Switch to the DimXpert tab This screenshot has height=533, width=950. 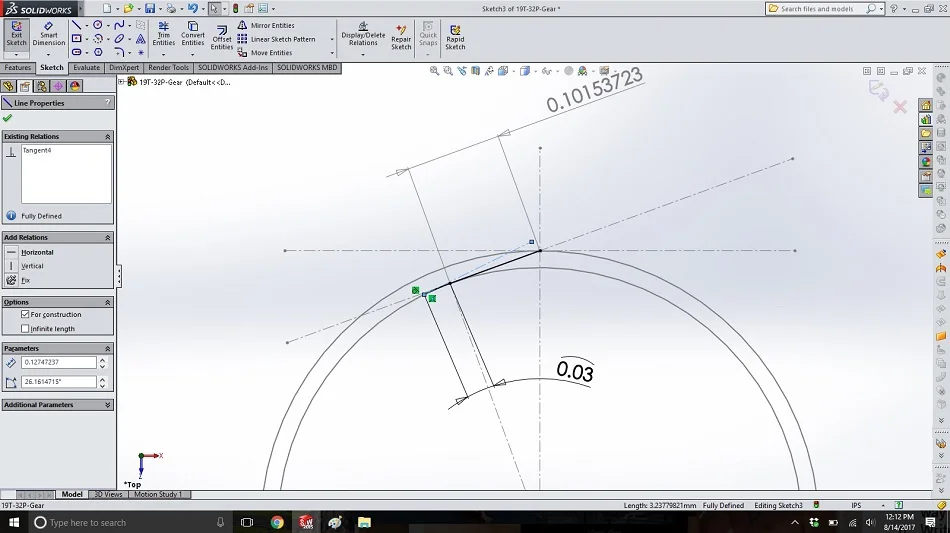(x=124, y=68)
